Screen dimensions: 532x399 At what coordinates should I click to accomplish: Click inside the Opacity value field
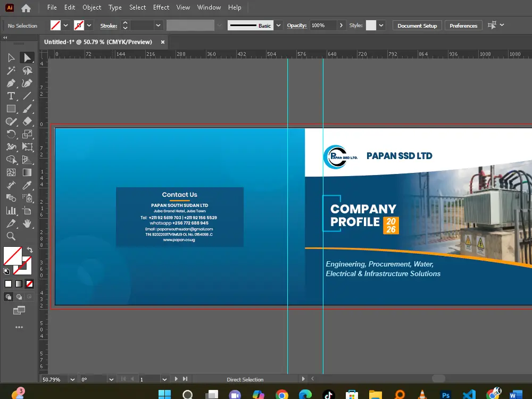319,25
